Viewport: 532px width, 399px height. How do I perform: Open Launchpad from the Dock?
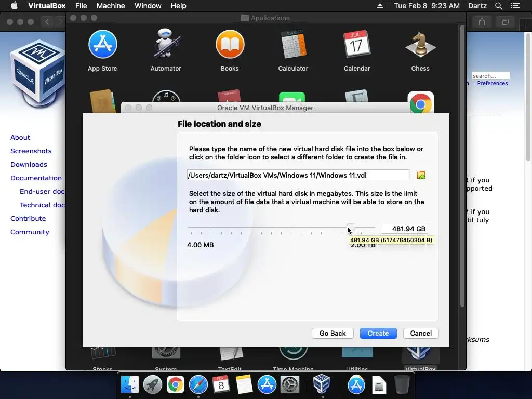point(152,385)
